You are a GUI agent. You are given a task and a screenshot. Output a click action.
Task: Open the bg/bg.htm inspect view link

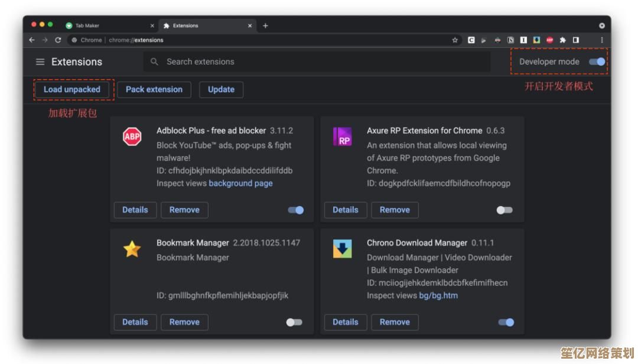click(438, 296)
